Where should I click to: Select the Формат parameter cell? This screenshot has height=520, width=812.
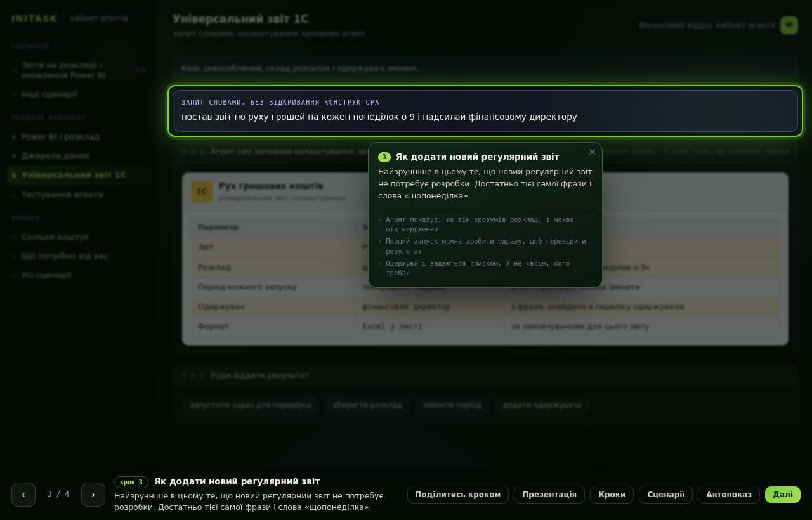(273, 326)
